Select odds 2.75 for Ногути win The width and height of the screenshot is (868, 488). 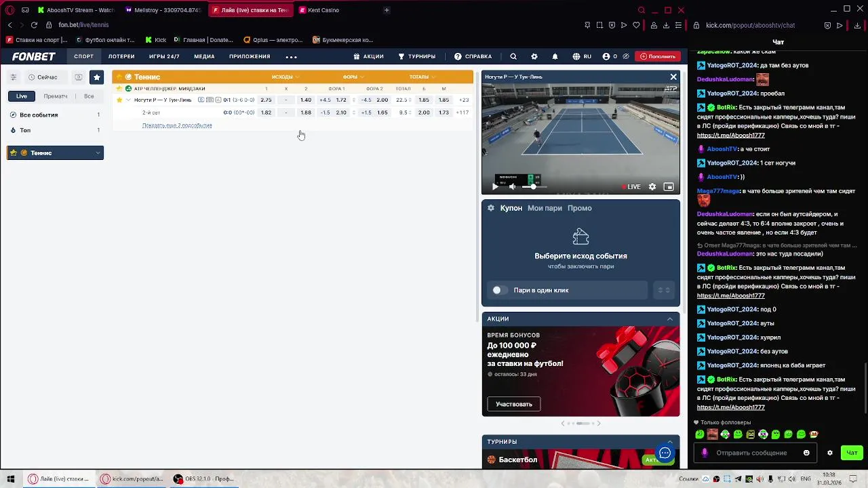pos(266,100)
